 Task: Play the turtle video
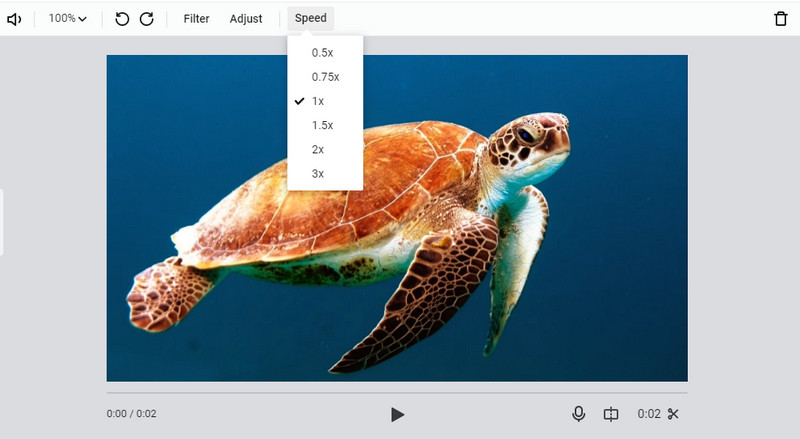coord(397,414)
